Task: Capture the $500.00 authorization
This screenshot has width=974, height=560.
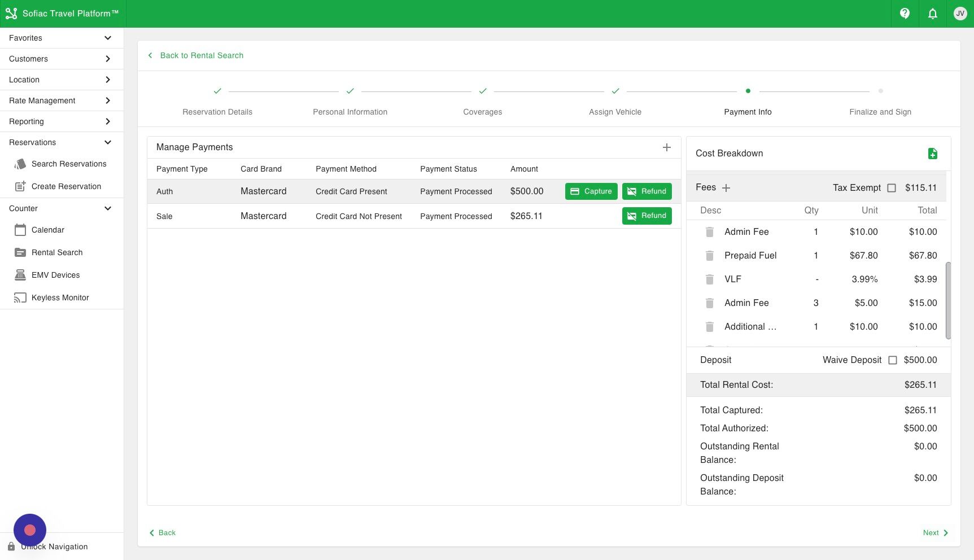Action: coord(591,191)
